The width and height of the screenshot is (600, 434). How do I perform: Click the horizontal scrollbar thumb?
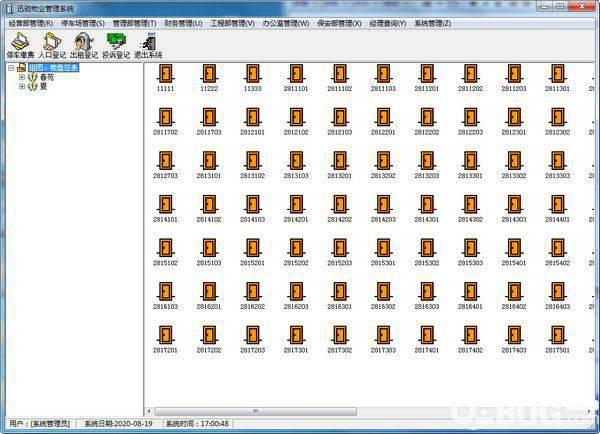click(256, 411)
